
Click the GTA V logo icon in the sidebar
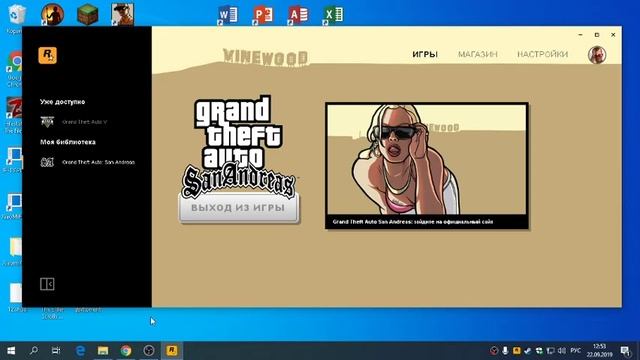(47, 122)
